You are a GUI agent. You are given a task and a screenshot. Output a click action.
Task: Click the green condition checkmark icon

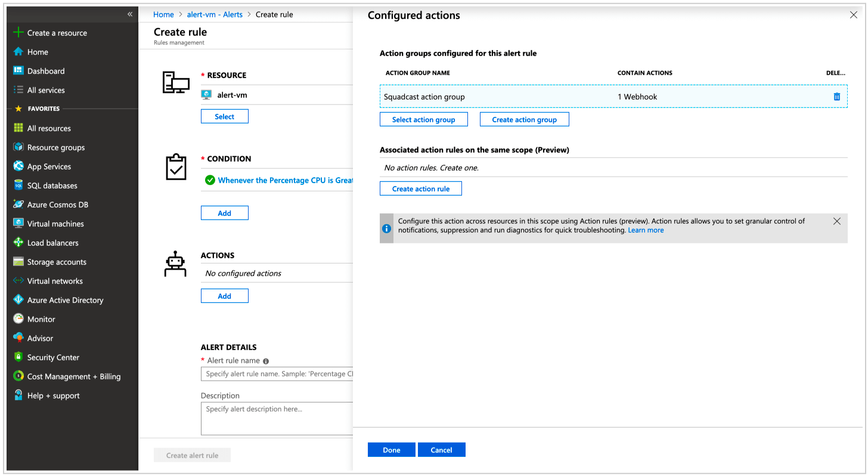pyautogui.click(x=210, y=180)
